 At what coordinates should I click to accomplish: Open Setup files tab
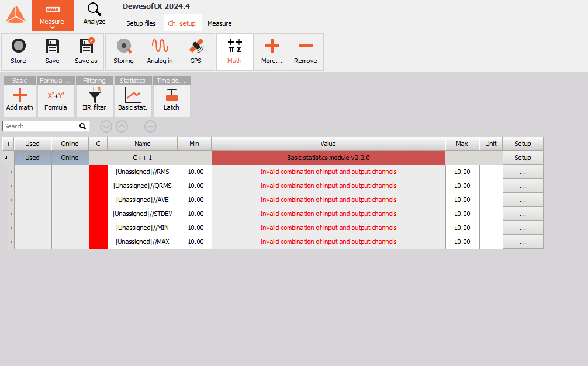[141, 23]
